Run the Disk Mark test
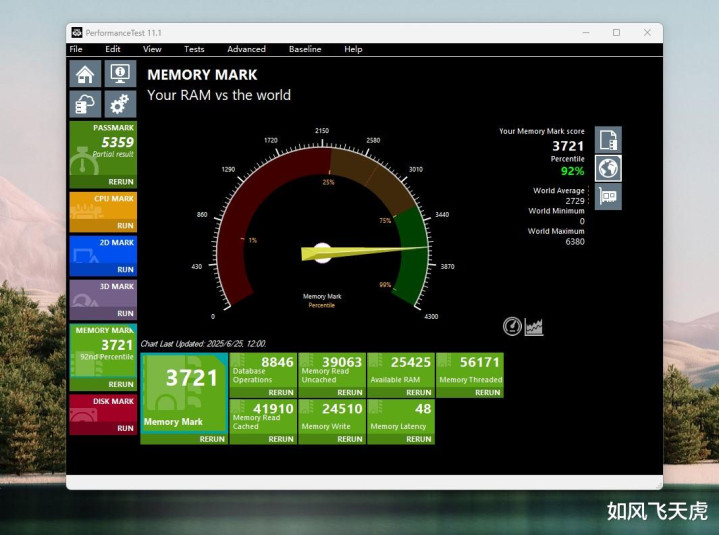The height and width of the screenshot is (535, 719). 125,428
